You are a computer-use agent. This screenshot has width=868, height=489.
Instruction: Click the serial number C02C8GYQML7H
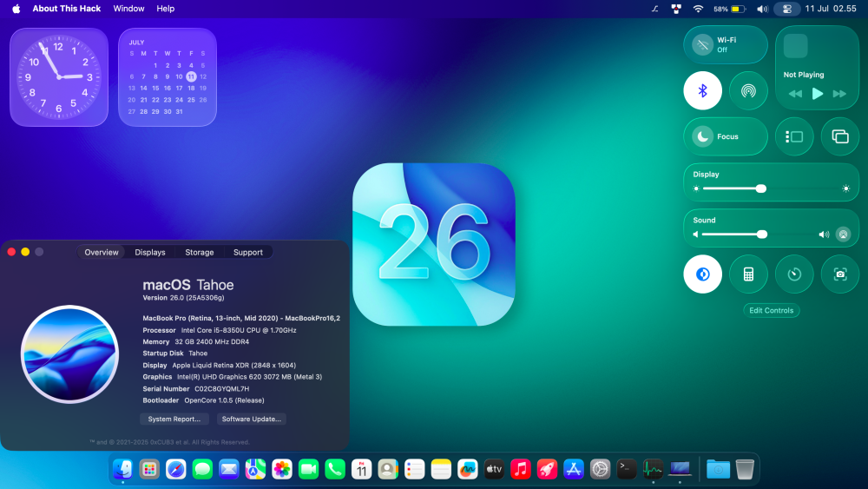coord(221,389)
